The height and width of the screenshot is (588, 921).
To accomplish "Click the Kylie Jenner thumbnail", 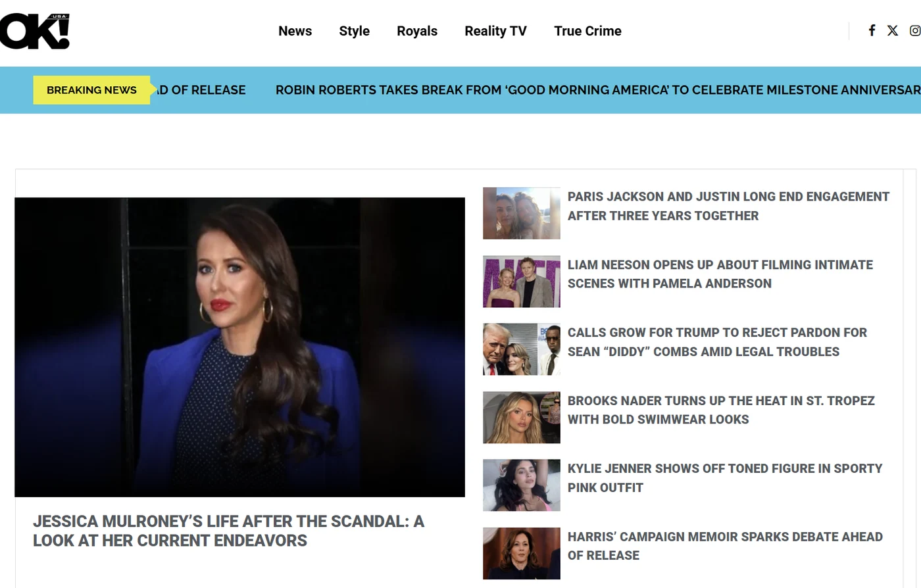I will (x=522, y=485).
